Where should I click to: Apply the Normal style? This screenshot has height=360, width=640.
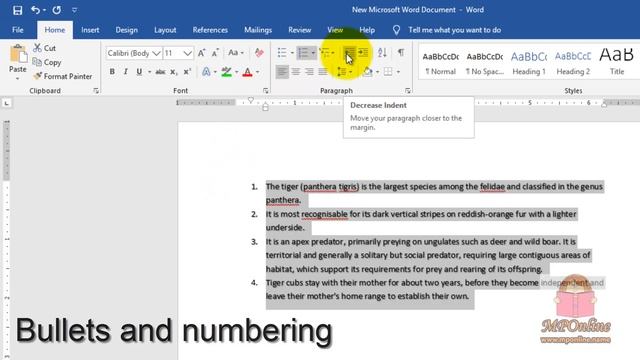point(440,63)
